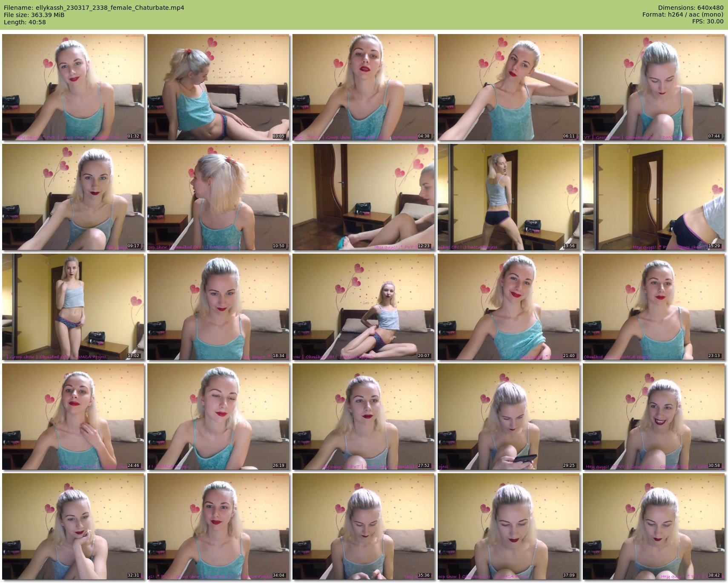Click the thumbnail stamped 13:56
Screen dimensions: 728x583
pyautogui.click(x=509, y=197)
